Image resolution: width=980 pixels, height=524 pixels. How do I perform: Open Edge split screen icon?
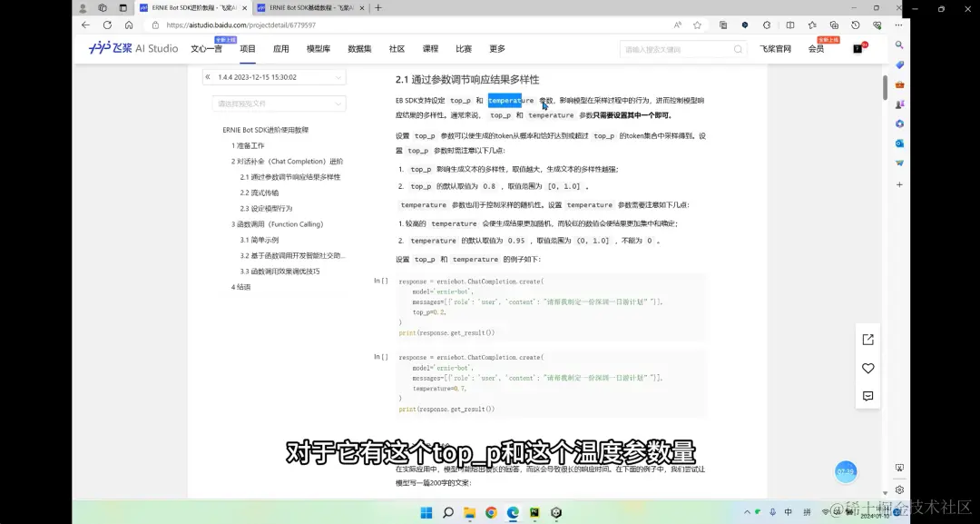(790, 25)
